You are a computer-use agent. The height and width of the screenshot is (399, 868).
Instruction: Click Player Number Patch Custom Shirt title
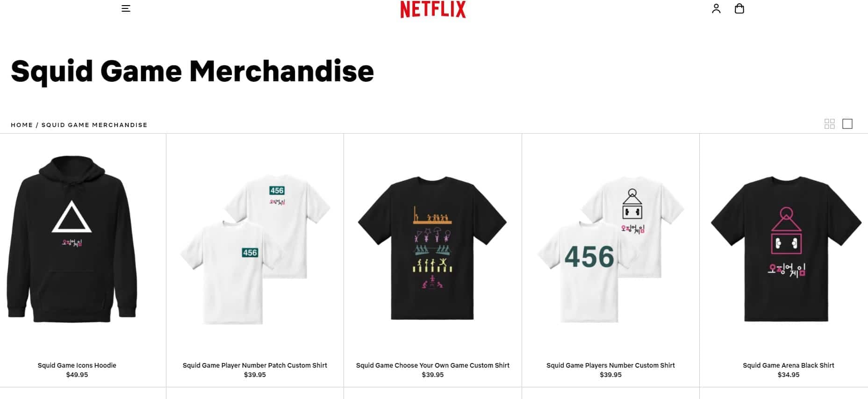[255, 365]
